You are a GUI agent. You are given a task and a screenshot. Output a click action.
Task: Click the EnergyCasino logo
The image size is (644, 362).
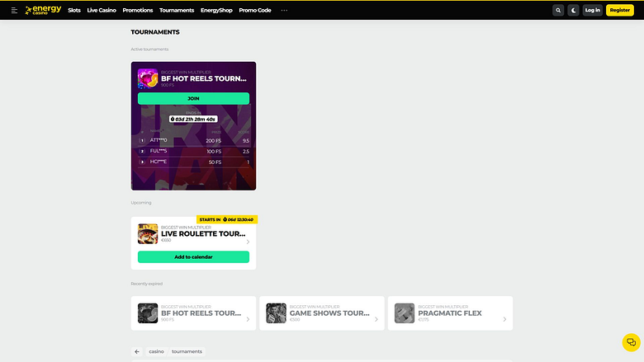click(x=43, y=10)
